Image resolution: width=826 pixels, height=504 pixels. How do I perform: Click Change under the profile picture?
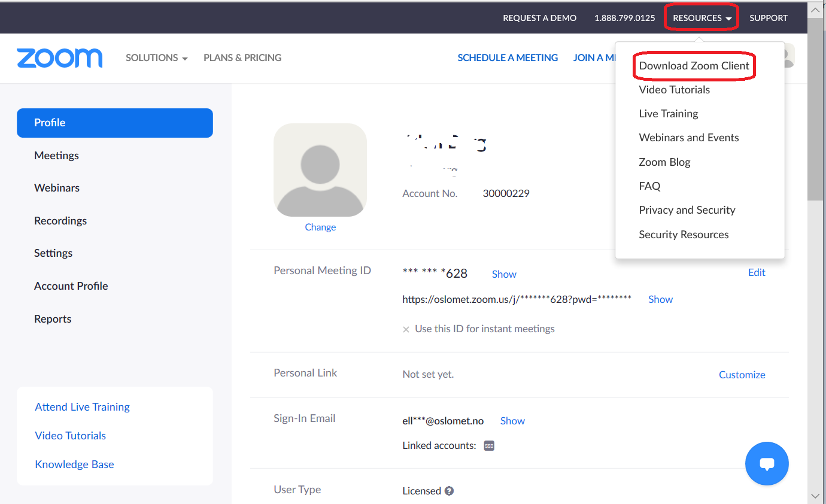click(320, 227)
